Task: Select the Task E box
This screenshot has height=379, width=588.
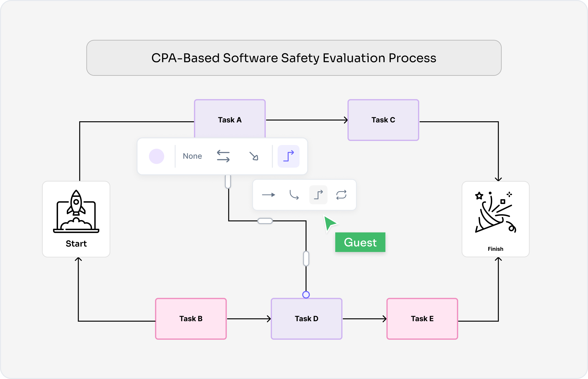Action: point(422,319)
